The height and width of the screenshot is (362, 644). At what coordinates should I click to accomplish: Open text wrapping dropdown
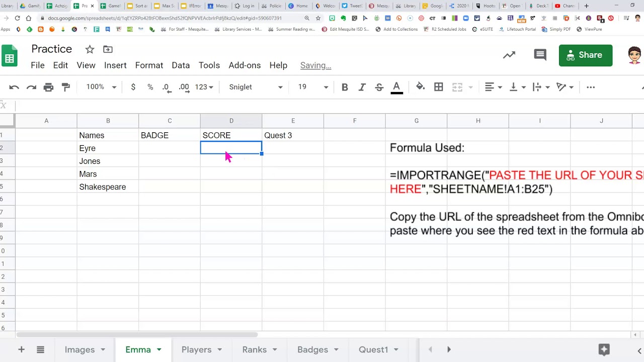click(541, 87)
